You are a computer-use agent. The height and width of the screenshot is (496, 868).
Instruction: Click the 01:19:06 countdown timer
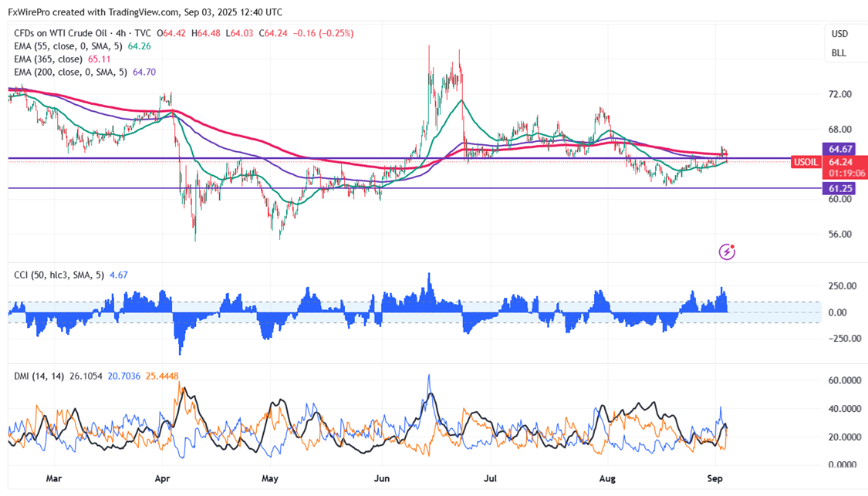click(x=846, y=174)
